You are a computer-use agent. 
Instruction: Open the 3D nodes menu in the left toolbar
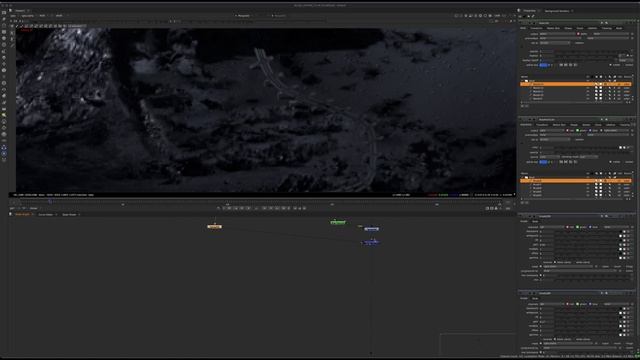pyautogui.click(x=4, y=70)
